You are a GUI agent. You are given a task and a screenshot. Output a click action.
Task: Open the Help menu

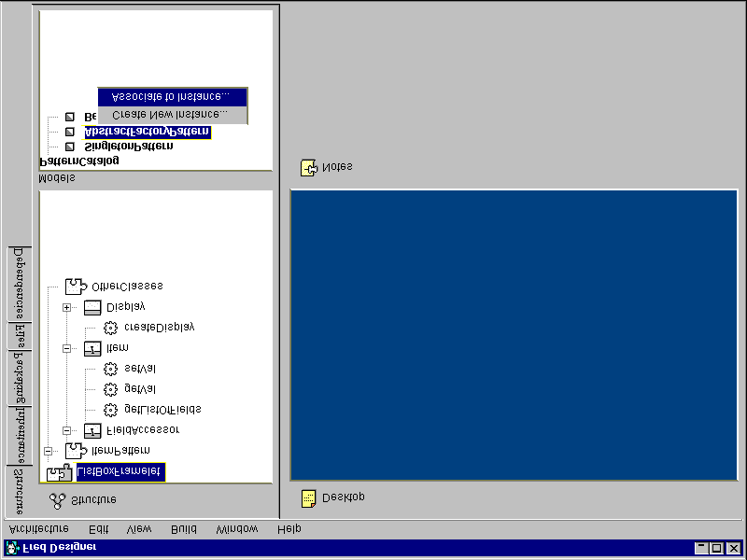[289, 529]
